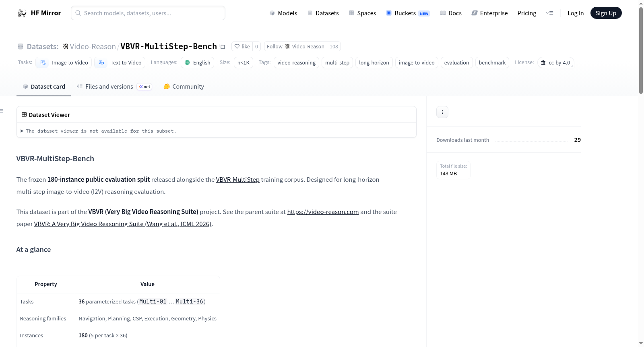Click the heart like button
The image size is (644, 347).
point(242,46)
